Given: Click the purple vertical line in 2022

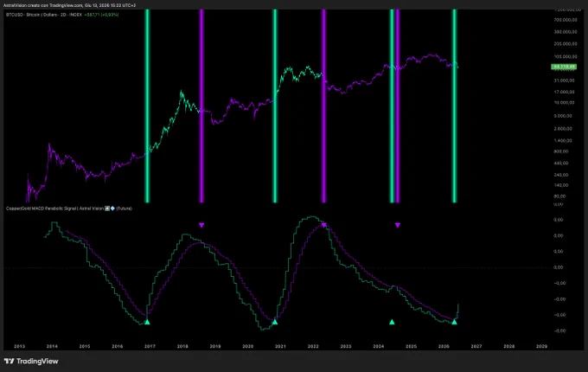Looking at the screenshot, I should [x=324, y=106].
